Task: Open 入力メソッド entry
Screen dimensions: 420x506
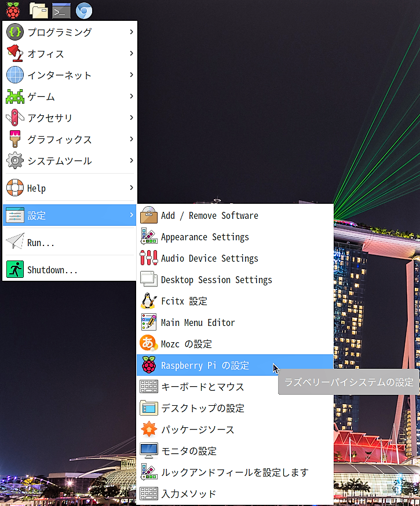Action: (235, 493)
